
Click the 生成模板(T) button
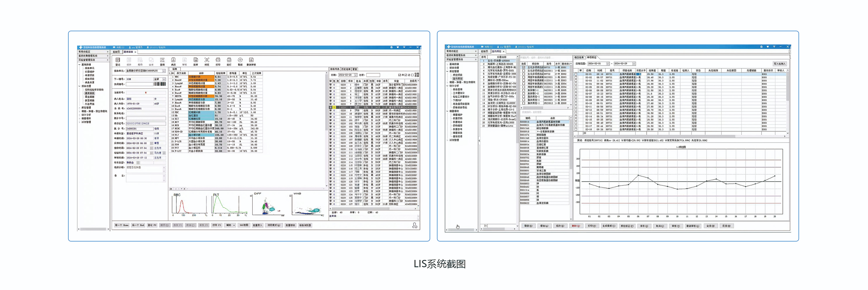(609, 226)
